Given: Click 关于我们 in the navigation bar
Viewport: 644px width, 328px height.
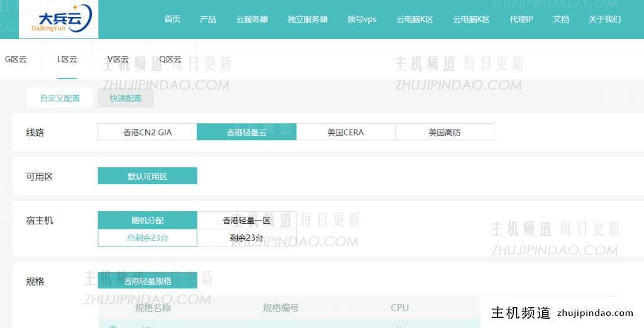Looking at the screenshot, I should [x=604, y=19].
